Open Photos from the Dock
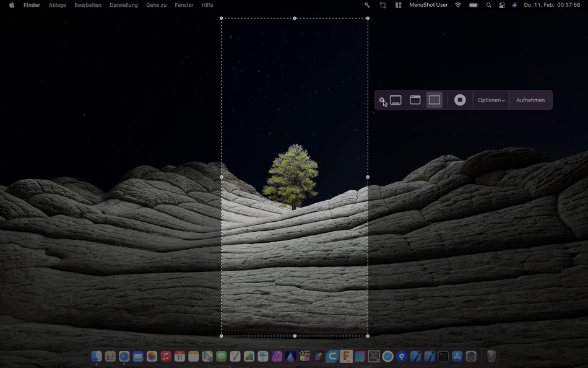Image resolution: width=588 pixels, height=368 pixels. [152, 356]
